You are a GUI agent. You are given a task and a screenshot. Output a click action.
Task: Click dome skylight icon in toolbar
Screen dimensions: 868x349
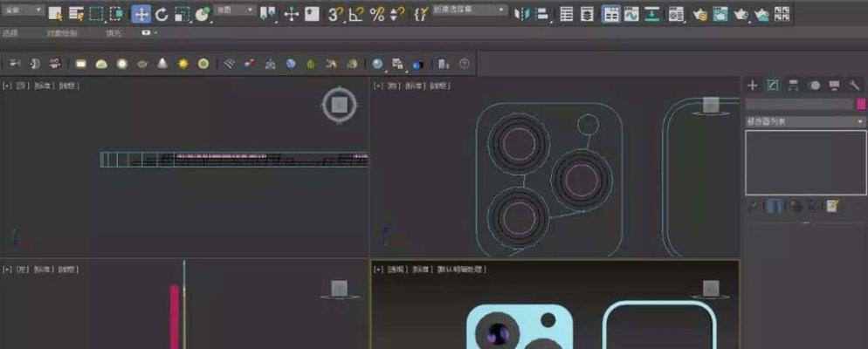101,64
